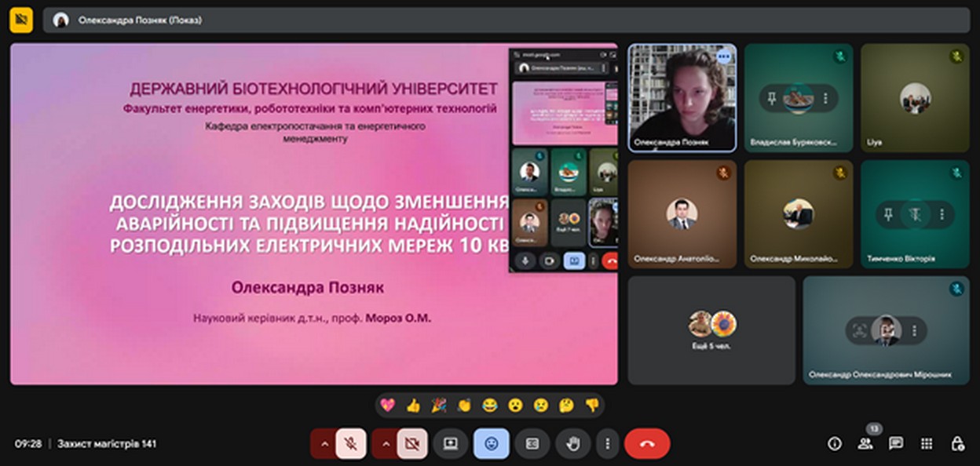Open options menu on Олександра Позняк's video tile

coord(723,56)
